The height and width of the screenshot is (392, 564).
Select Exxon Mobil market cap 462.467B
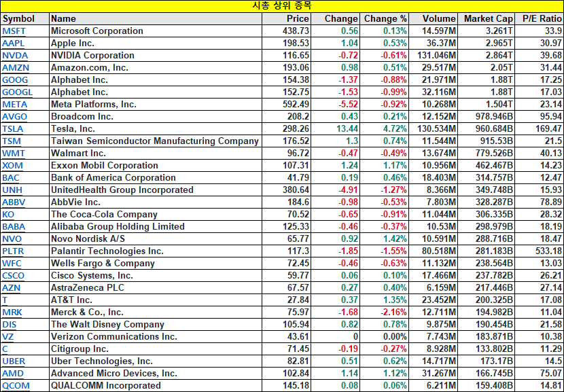pos(487,166)
